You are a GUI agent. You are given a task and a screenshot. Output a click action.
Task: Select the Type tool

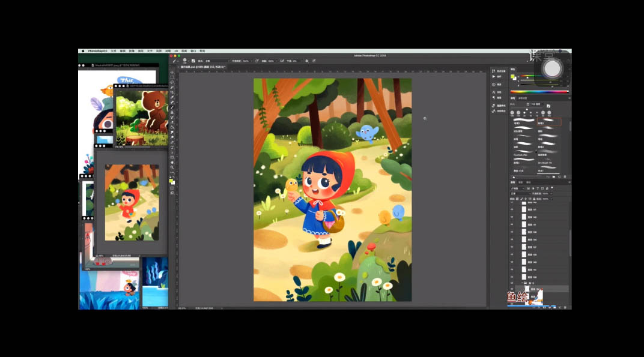tap(172, 148)
